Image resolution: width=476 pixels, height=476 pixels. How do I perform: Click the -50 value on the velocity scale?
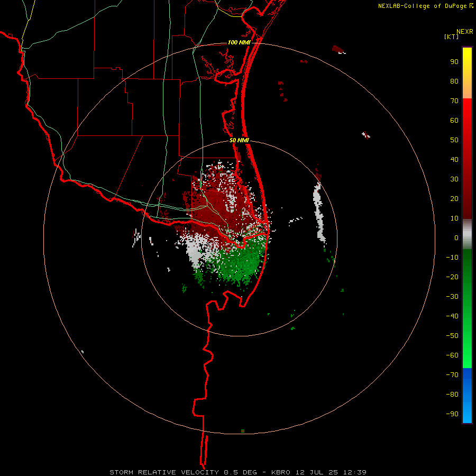point(452,336)
